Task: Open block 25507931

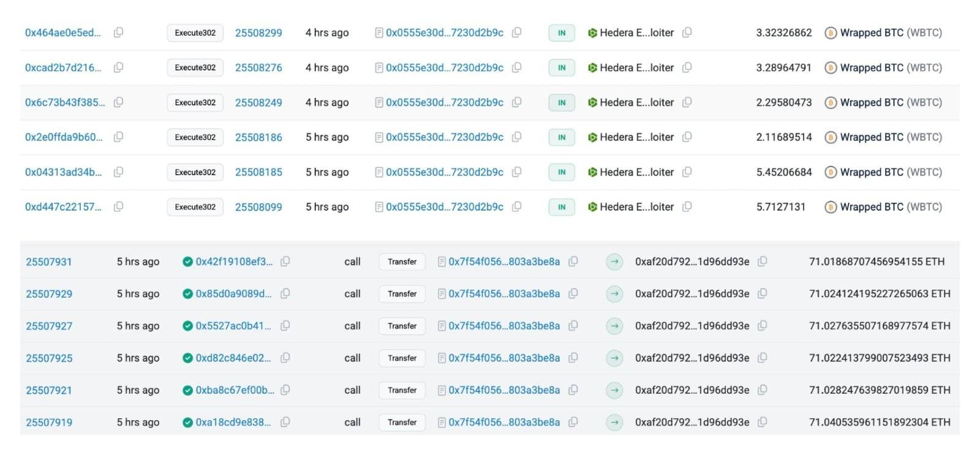Action: coord(49,261)
